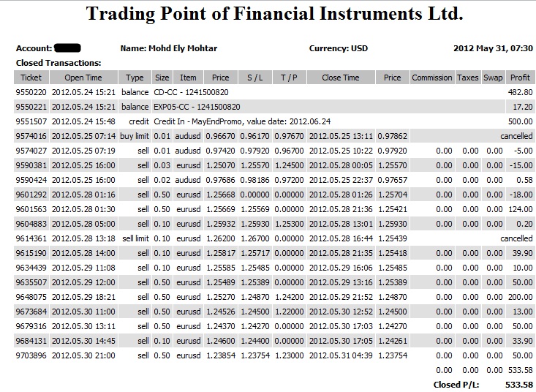Select ticket 9648075 row
The height and width of the screenshot is (392, 536).
273,297
